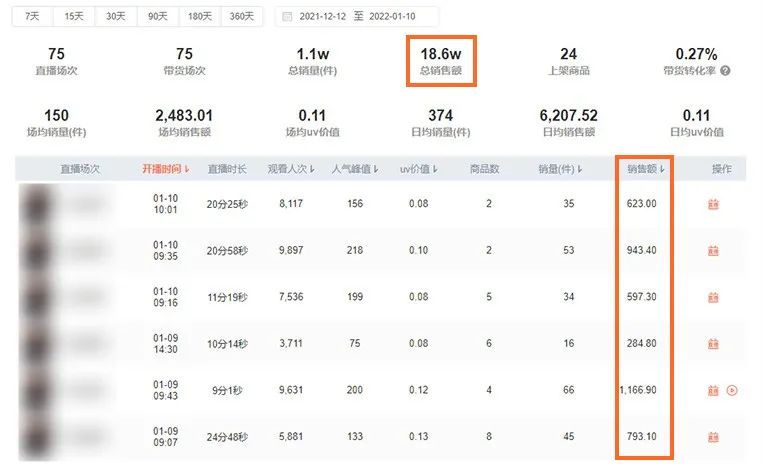Click the 5,881 viewer count cell
The width and height of the screenshot is (762, 464).
pos(291,437)
